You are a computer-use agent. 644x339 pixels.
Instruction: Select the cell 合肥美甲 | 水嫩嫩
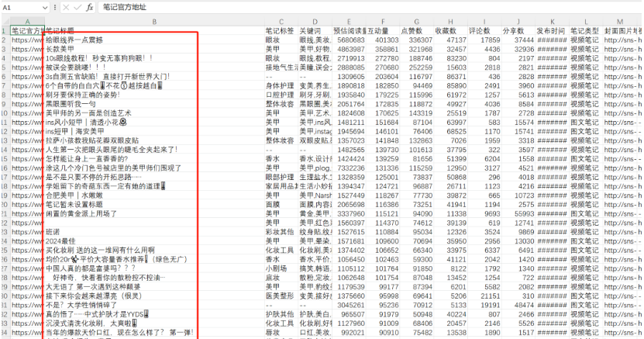pos(154,195)
